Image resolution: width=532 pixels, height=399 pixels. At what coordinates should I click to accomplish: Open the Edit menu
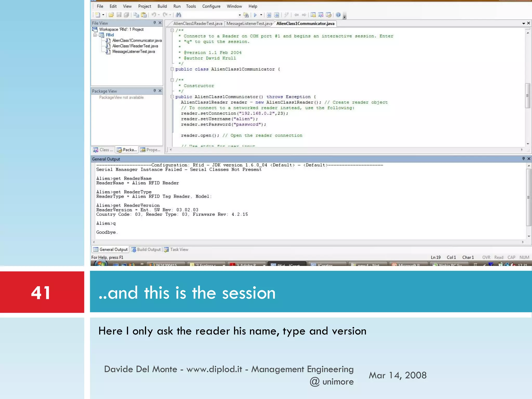[x=113, y=6]
